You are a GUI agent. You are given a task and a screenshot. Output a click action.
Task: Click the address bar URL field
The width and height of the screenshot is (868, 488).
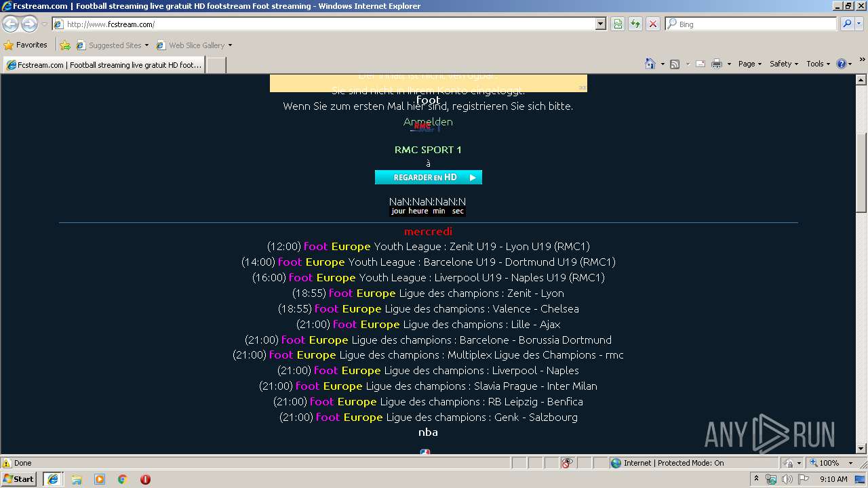pos(323,24)
